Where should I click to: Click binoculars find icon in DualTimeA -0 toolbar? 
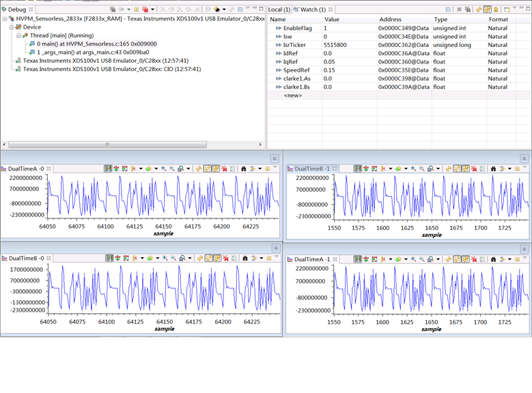[244, 169]
